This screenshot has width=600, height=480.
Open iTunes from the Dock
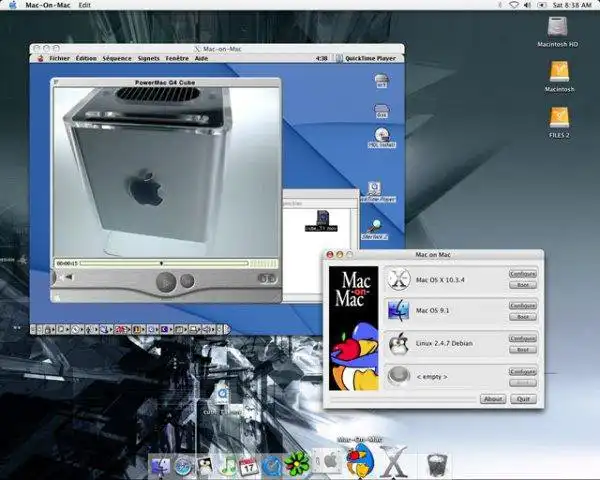[229, 465]
